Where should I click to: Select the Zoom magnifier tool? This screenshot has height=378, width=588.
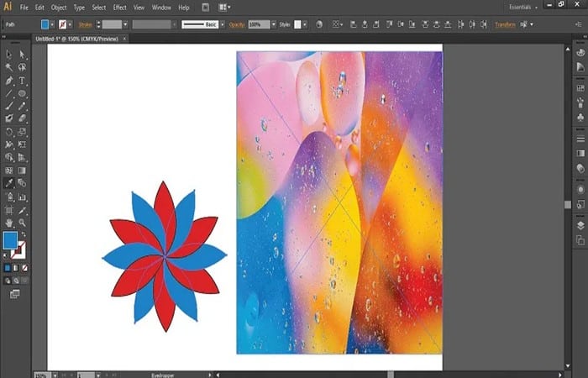[x=22, y=223]
